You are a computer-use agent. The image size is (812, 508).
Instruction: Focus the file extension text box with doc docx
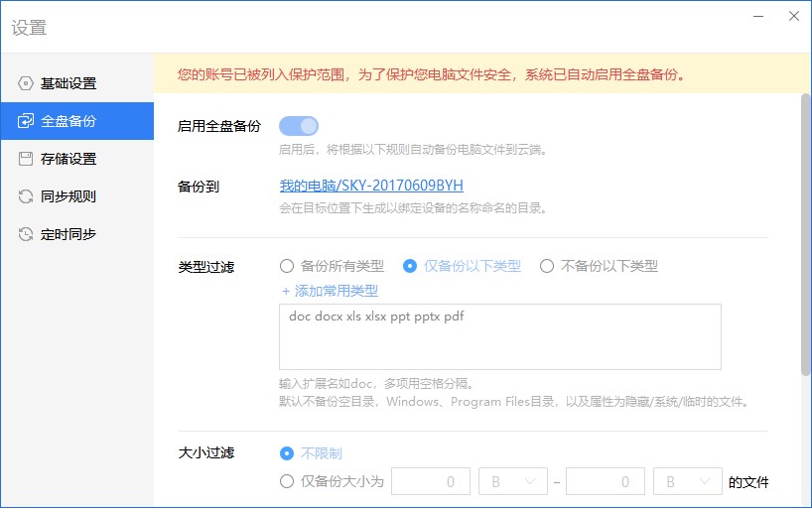(x=500, y=336)
